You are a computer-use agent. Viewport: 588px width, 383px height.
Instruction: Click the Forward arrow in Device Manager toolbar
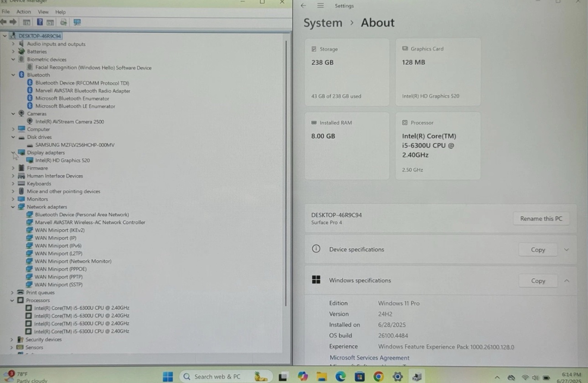13,22
